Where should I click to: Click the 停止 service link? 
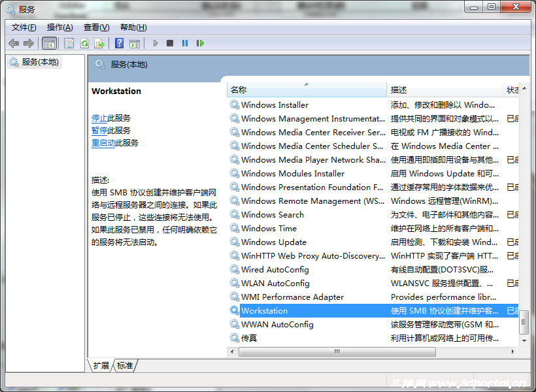99,118
